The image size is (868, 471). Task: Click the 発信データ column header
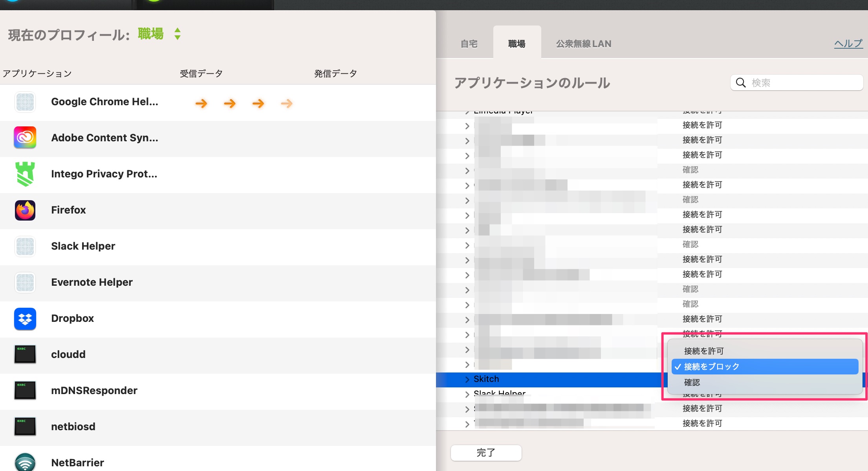(x=335, y=73)
